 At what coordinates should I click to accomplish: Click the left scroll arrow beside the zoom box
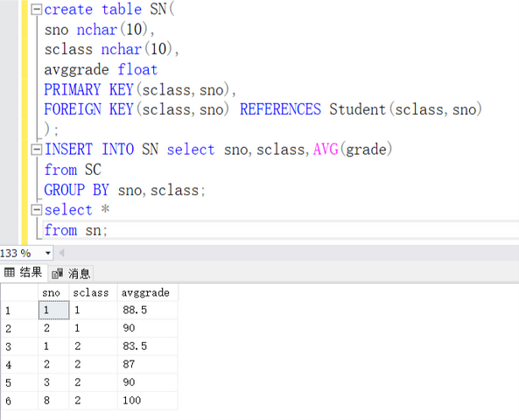[x=61, y=254]
